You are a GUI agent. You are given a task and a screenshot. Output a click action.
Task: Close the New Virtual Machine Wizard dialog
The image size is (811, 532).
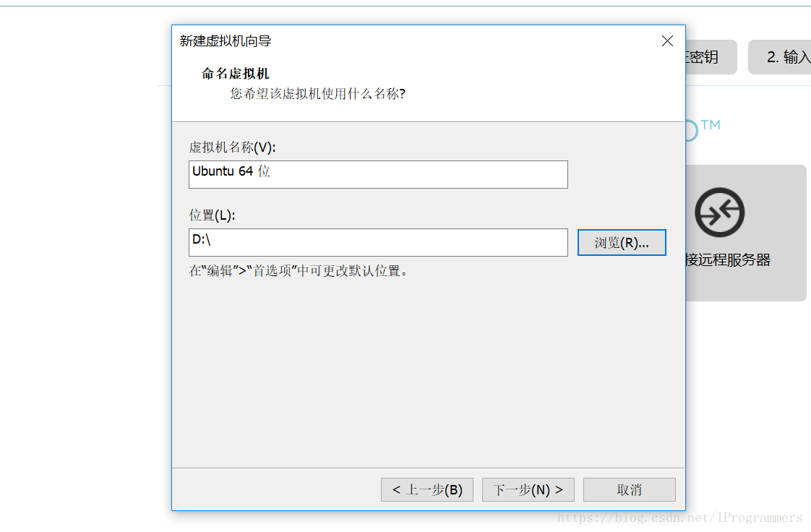tap(667, 41)
